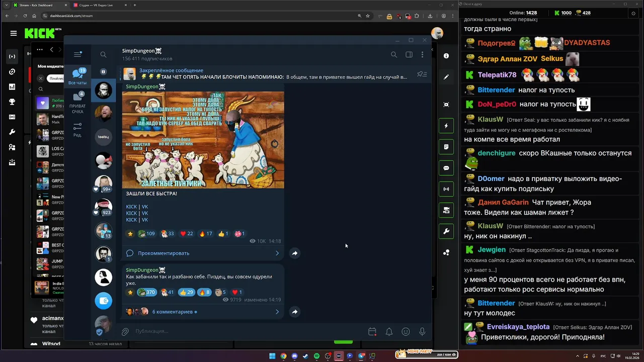Image resolution: width=644 pixels, height=362 pixels.
Task: Open the emoji picker
Action: pyautogui.click(x=406, y=331)
